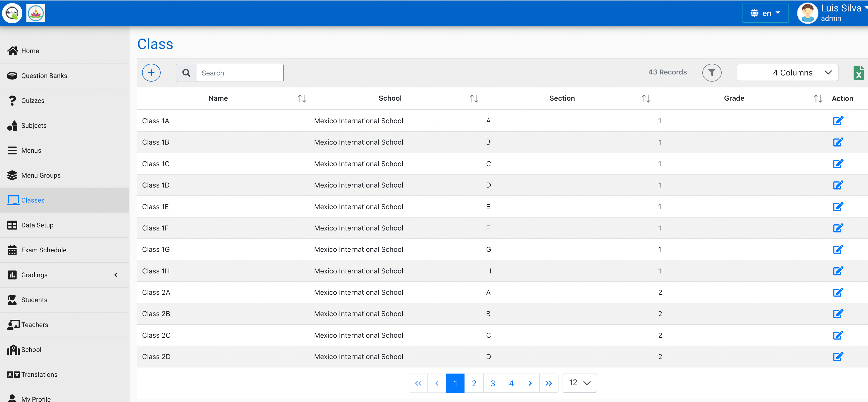
Task: Go to Exam Schedule in the sidebar
Action: point(43,250)
